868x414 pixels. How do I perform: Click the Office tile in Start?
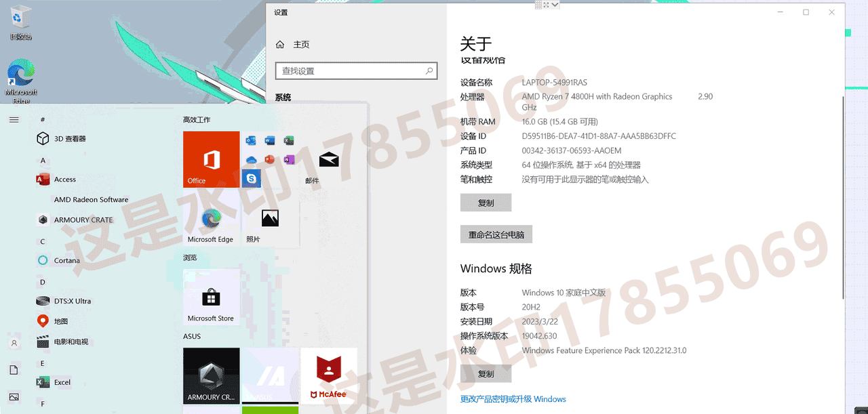[x=212, y=160]
